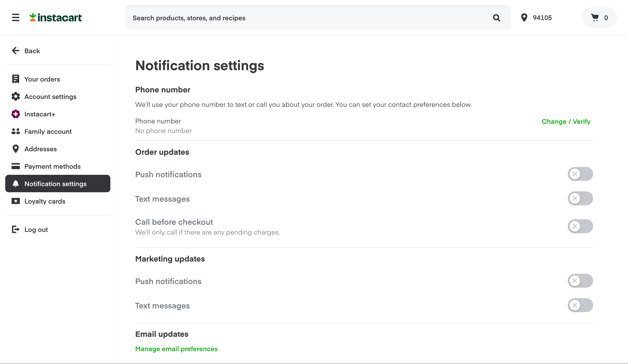Click the Loyalty cards icon
The width and height of the screenshot is (628, 364).
[x=16, y=201]
